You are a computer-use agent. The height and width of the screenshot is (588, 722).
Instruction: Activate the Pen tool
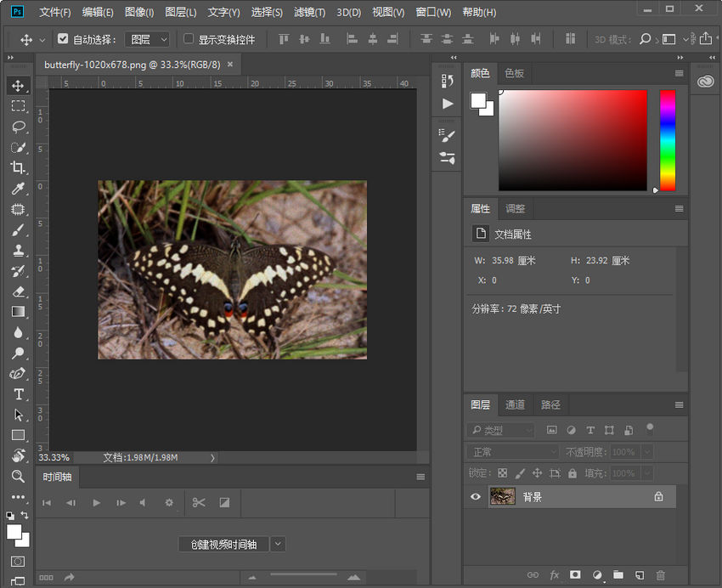[x=18, y=373]
